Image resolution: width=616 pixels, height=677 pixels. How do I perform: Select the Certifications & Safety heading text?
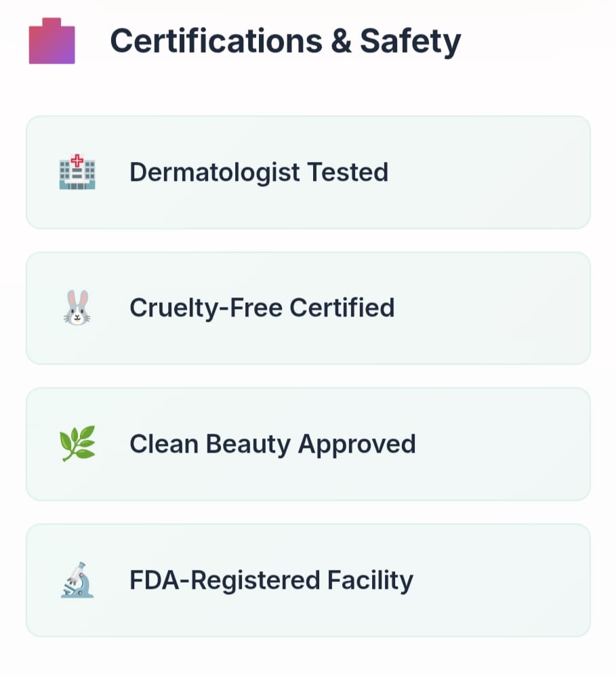click(x=285, y=41)
